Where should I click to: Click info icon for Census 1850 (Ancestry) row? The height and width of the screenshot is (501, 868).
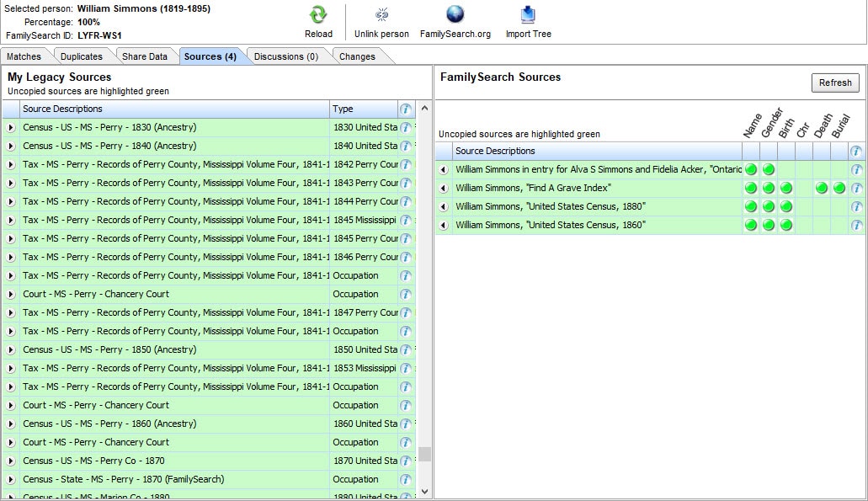coord(406,350)
